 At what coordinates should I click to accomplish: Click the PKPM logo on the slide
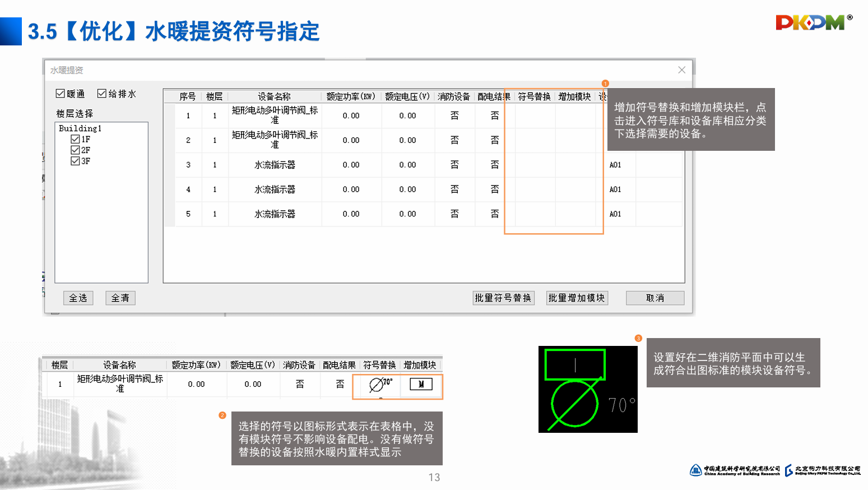pyautogui.click(x=814, y=22)
